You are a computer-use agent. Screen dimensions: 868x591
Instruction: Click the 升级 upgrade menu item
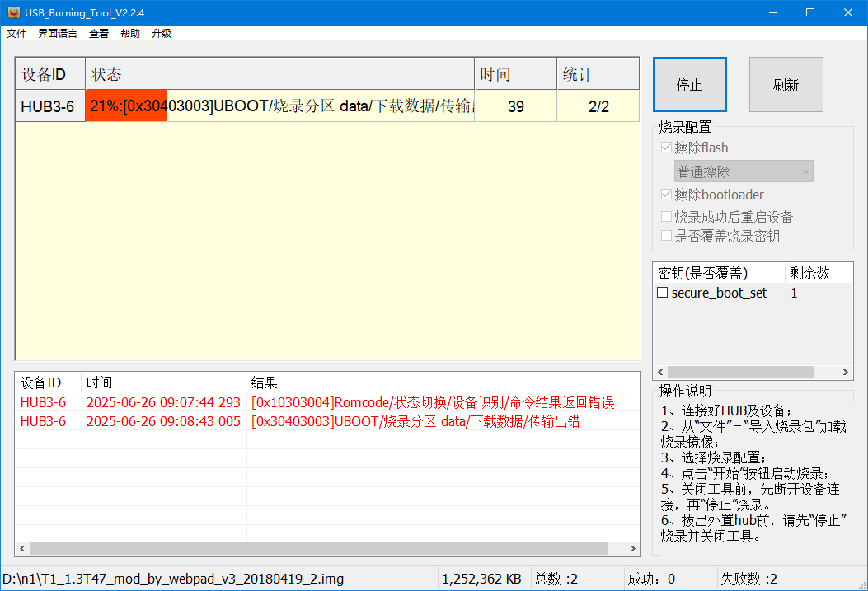click(160, 33)
